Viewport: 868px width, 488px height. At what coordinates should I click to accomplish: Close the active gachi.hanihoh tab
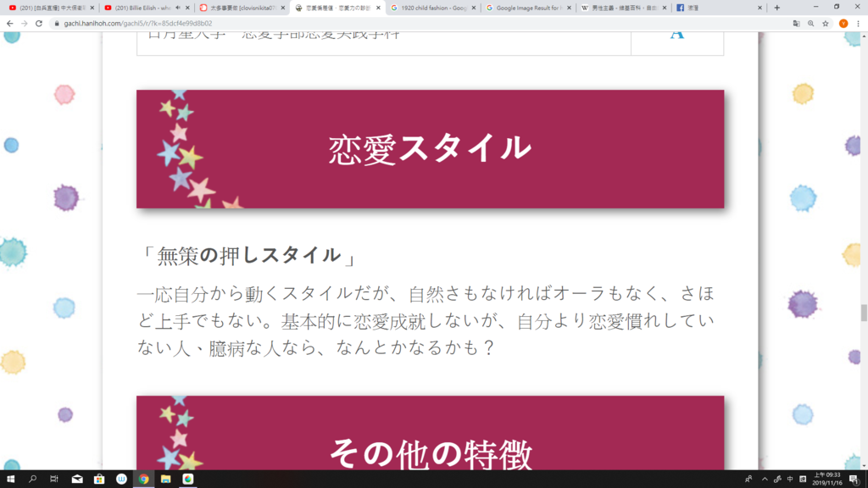point(379,8)
